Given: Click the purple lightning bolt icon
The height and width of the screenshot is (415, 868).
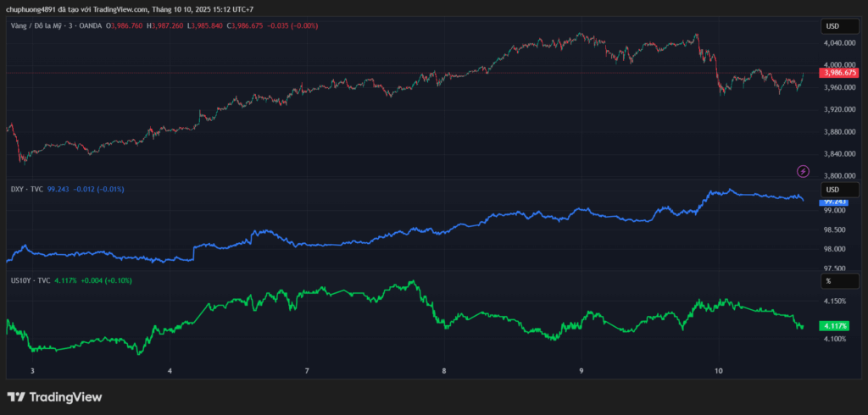Looking at the screenshot, I should (803, 171).
